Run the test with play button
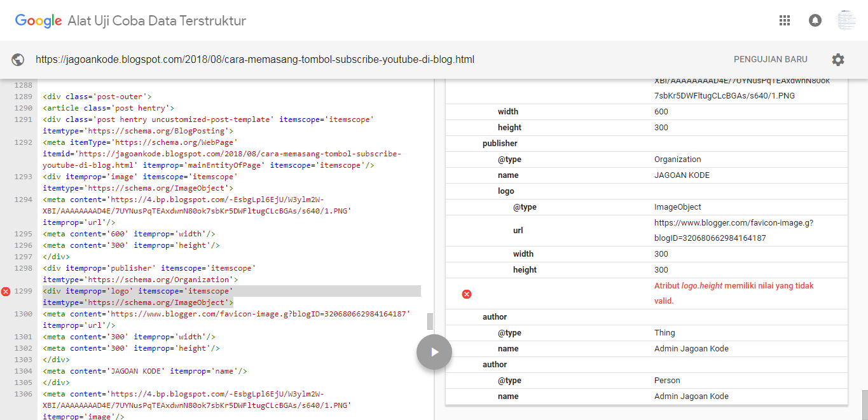Image resolution: width=868 pixels, height=420 pixels. pyautogui.click(x=434, y=351)
